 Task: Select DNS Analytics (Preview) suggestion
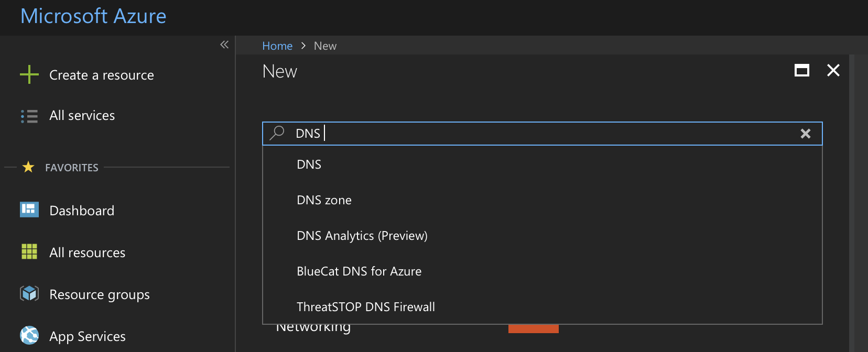point(542,236)
